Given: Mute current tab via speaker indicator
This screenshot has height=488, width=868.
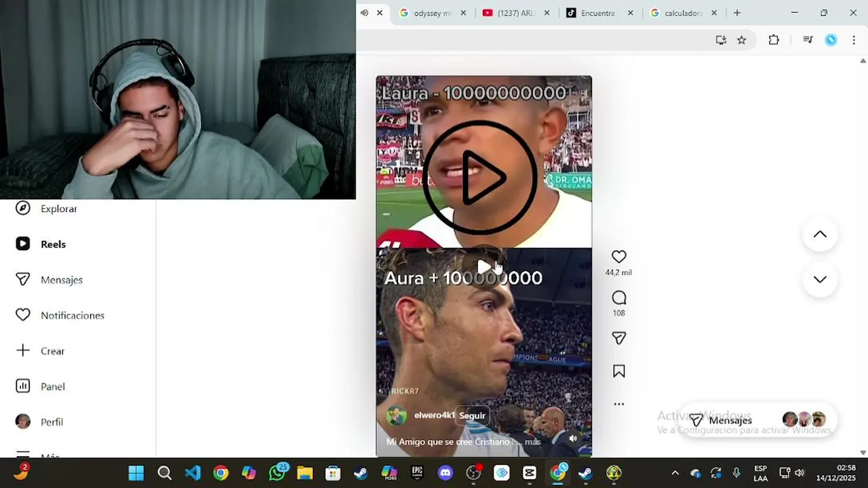Looking at the screenshot, I should click(x=364, y=13).
